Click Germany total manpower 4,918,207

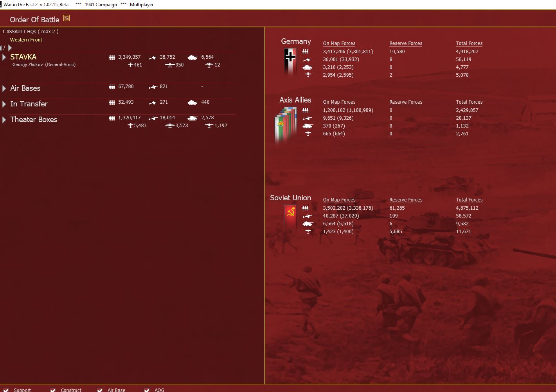click(x=467, y=52)
